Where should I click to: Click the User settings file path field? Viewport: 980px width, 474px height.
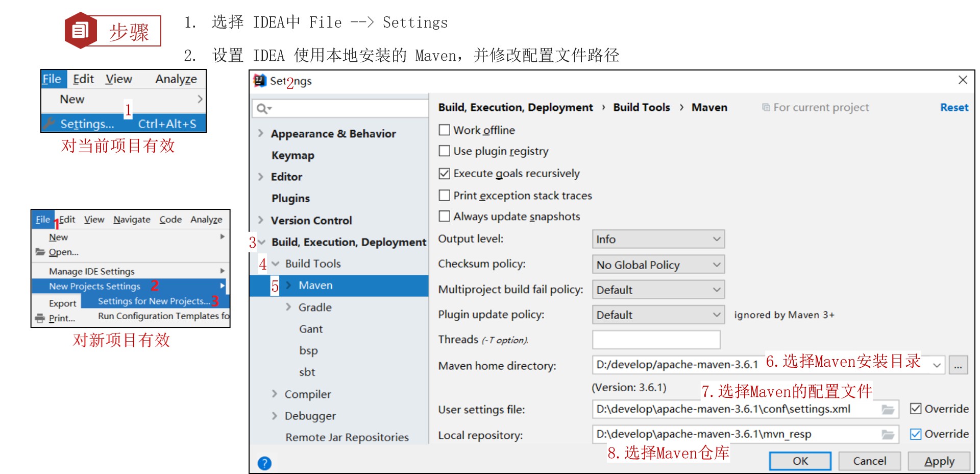745,409
